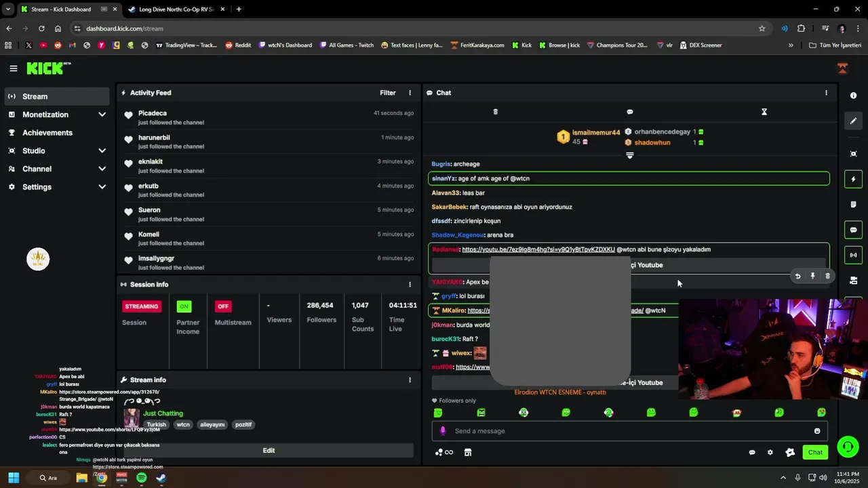Click the pozitif stream tag
This screenshot has height=488, width=868.
click(243, 425)
